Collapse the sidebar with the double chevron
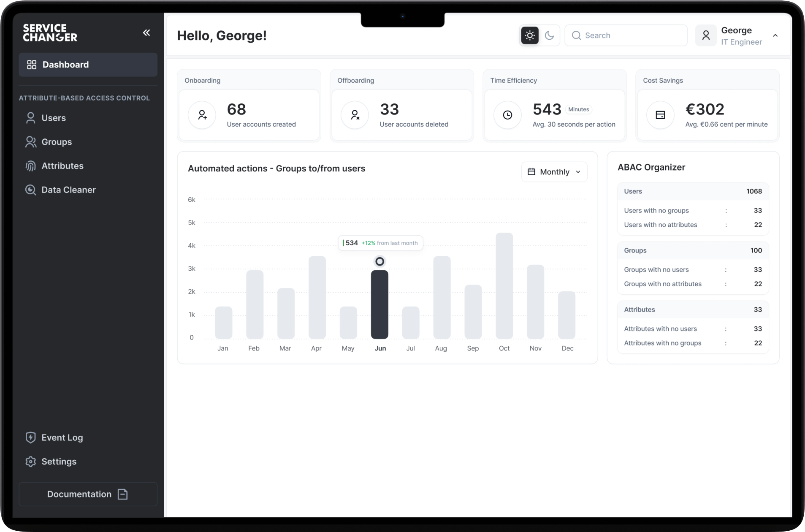The image size is (805, 532). (146, 33)
